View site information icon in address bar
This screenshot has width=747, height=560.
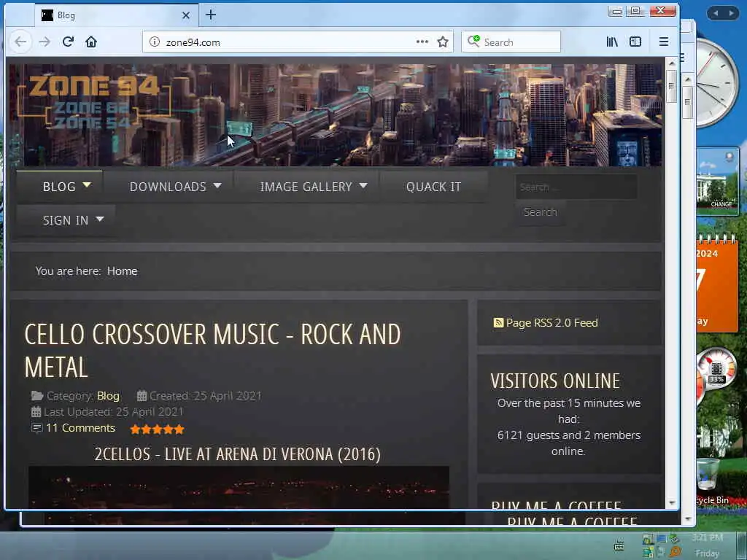[x=155, y=42]
